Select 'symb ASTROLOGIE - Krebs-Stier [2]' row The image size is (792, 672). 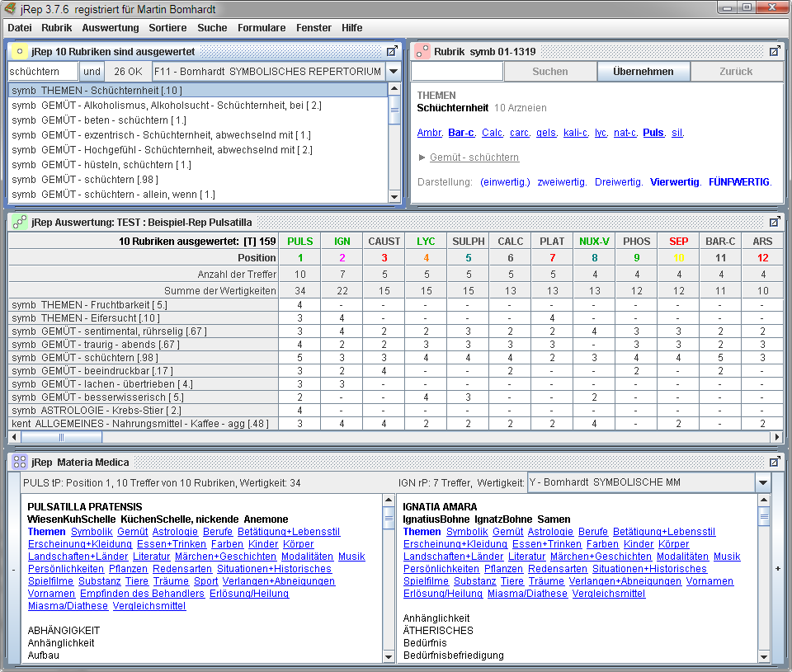[144, 411]
